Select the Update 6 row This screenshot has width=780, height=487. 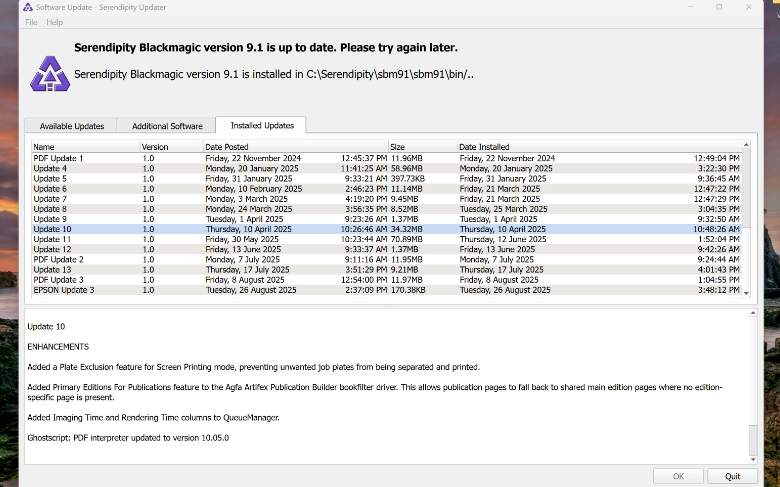pos(387,189)
